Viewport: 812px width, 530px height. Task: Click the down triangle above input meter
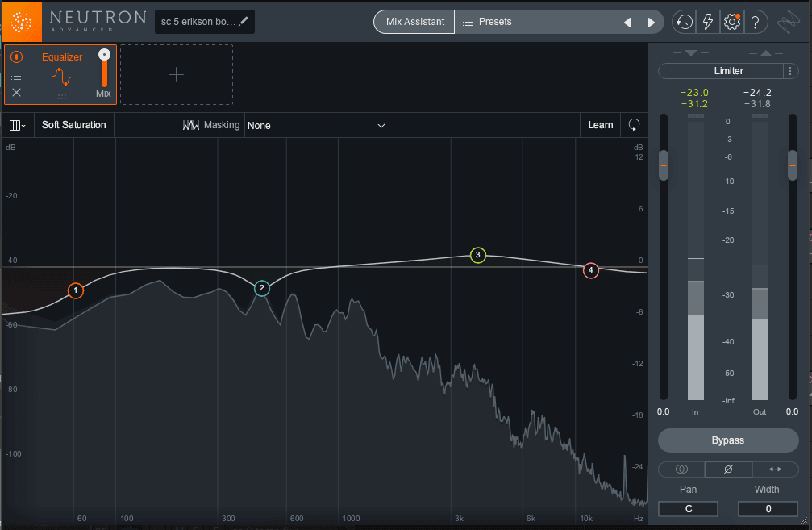[691, 53]
